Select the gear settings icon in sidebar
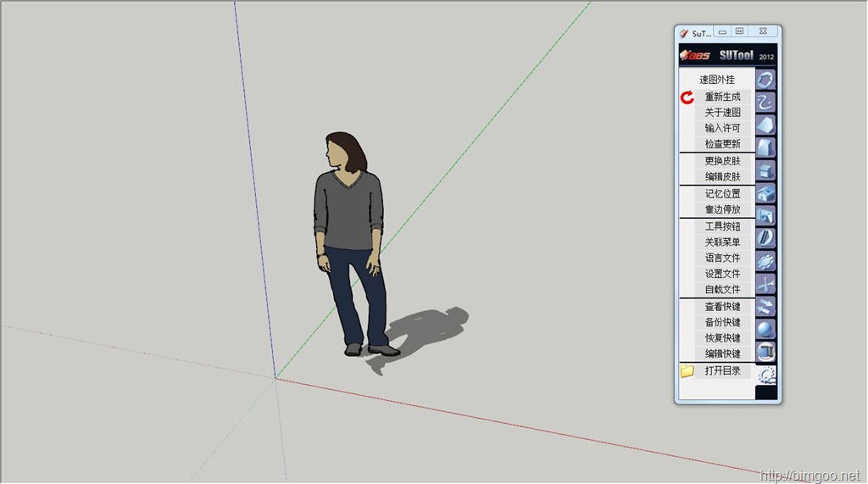The image size is (868, 484). [x=766, y=374]
